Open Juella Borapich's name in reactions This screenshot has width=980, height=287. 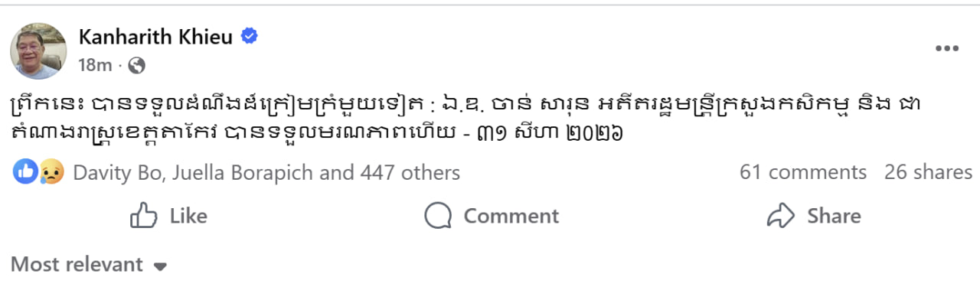(239, 173)
